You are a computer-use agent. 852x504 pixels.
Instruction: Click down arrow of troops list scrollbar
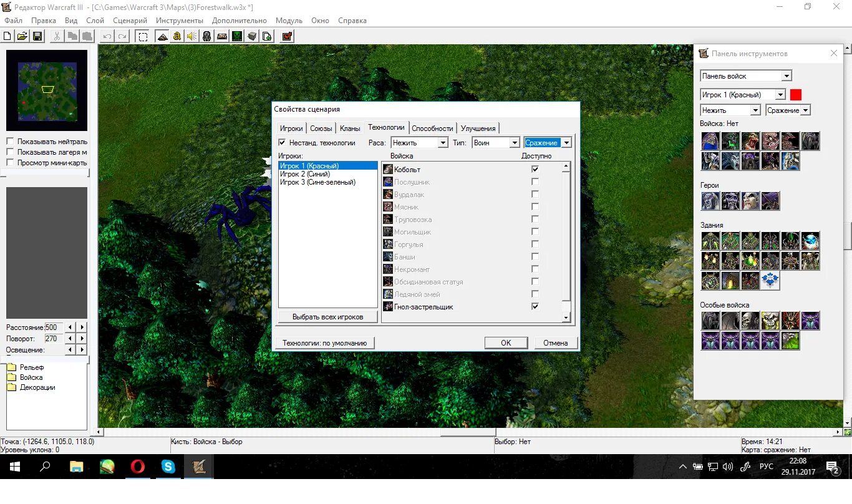tap(566, 317)
